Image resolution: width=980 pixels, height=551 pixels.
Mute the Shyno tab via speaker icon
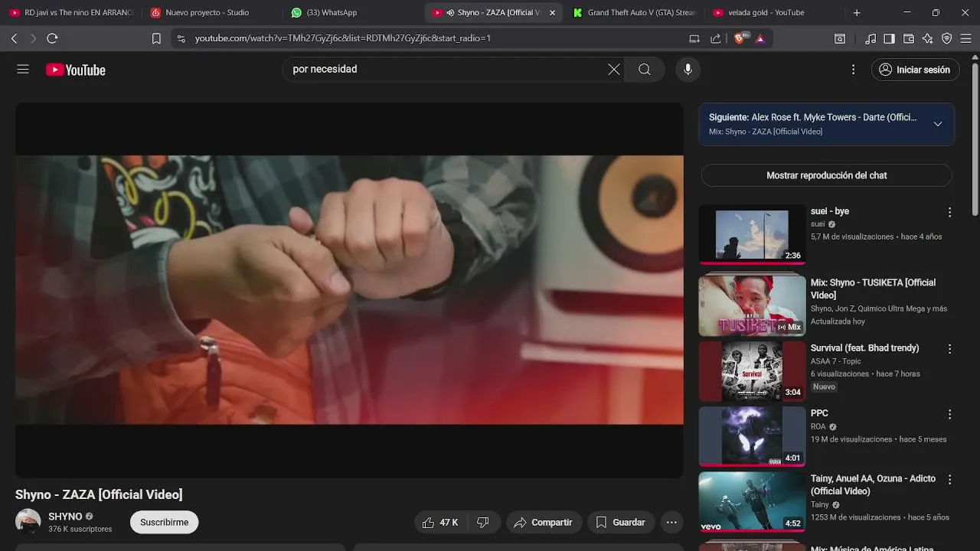point(450,13)
